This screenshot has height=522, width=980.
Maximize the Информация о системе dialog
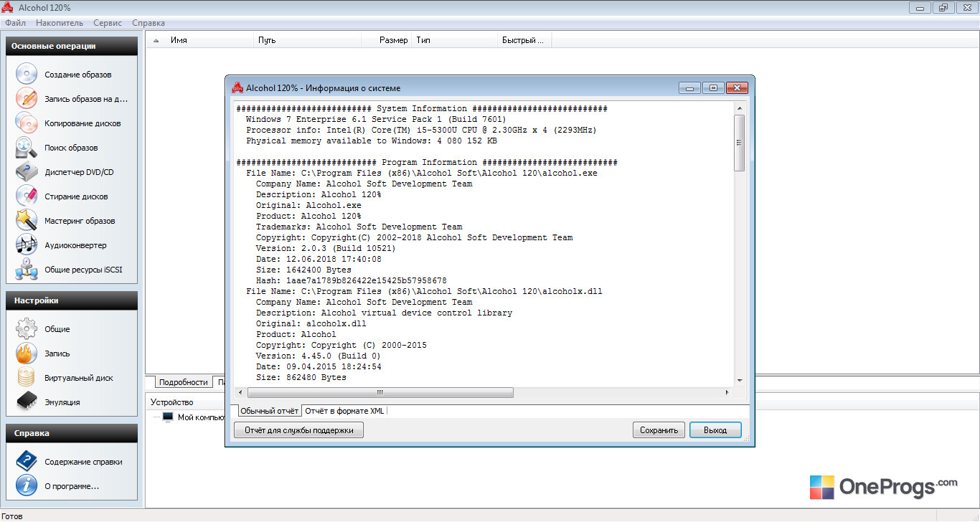click(x=713, y=88)
